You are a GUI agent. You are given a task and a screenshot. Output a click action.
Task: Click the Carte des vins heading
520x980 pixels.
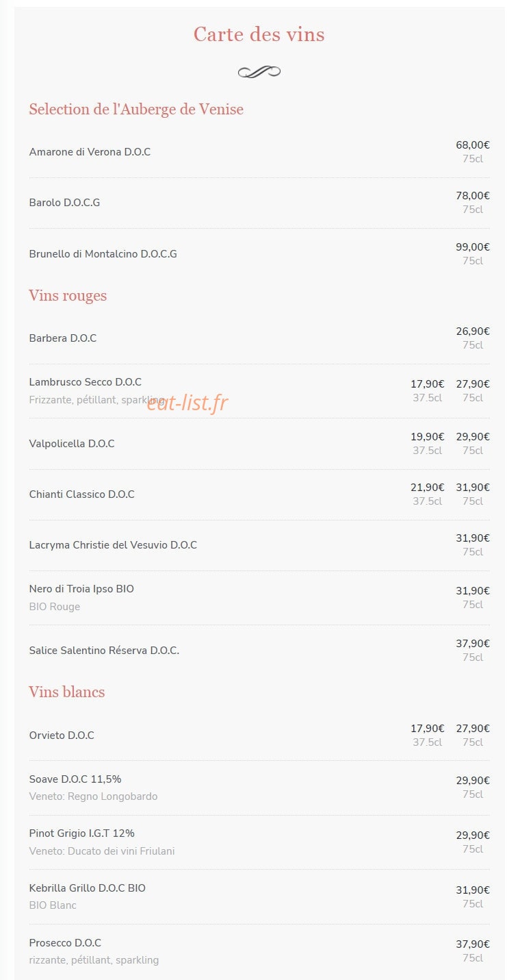coord(259,34)
